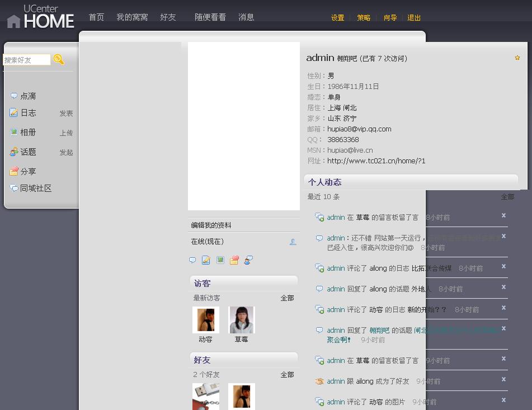Screen dimensions: 532x410
Task: Click 退出 to log out
Action: click(x=414, y=18)
